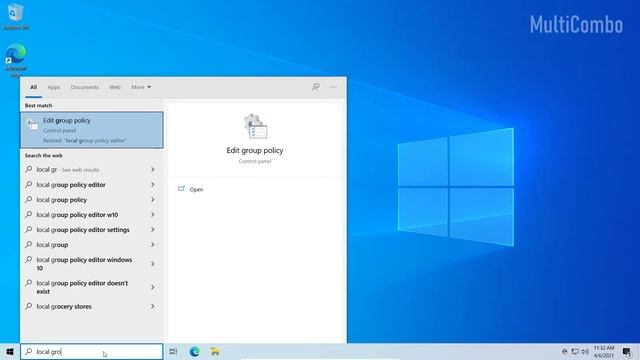Image resolution: width=640 pixels, height=360 pixels.
Task: Click the magnifier icon in the taskbar search box
Action: 29,351
